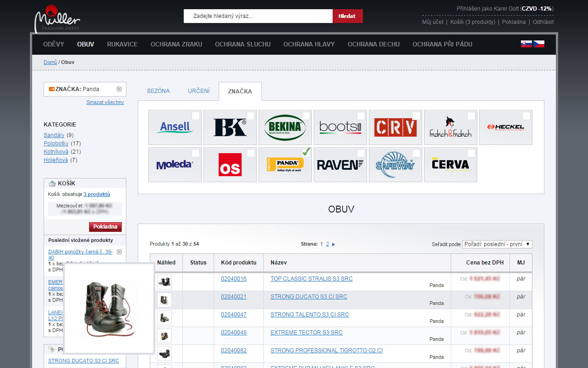Select the Fridrich & Fridrich logo

tap(451, 127)
